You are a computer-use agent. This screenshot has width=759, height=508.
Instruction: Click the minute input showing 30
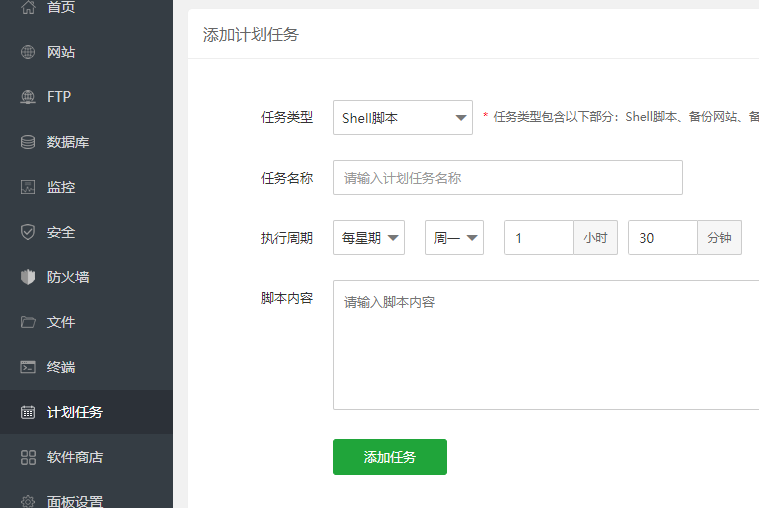click(663, 238)
